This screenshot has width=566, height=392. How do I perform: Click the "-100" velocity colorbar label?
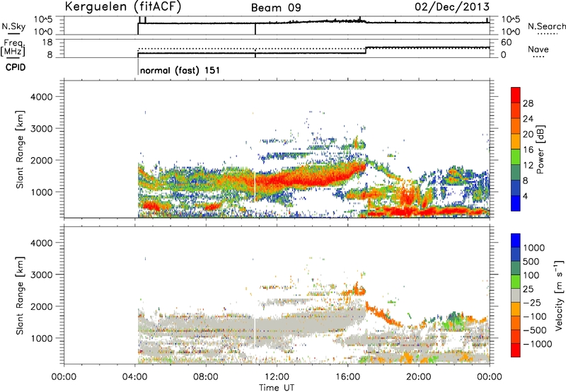[535, 316]
